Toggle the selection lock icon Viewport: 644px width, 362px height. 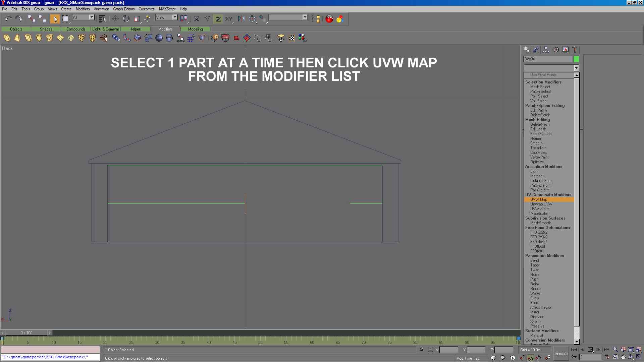coord(421,350)
